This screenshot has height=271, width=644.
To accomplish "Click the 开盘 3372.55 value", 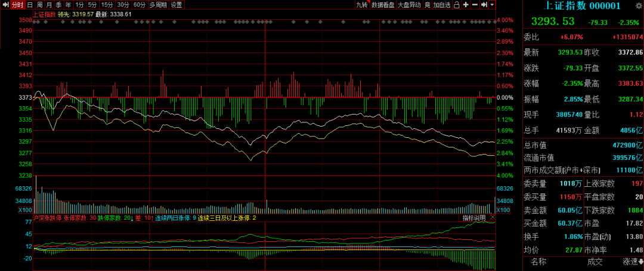I will [630, 68].
